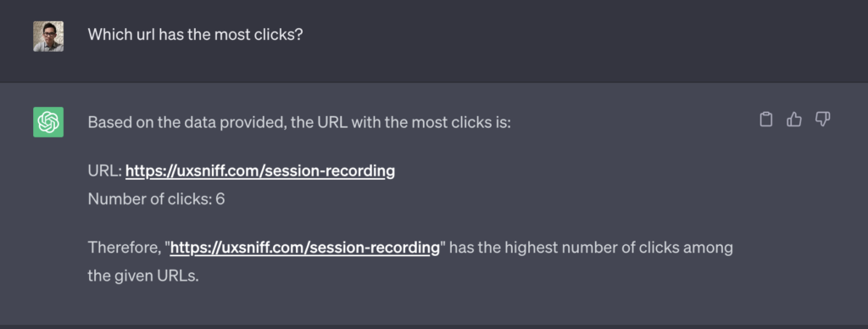Open the quoted uxsniff link in Therefore sentence
This screenshot has height=329, width=868.
(304, 248)
